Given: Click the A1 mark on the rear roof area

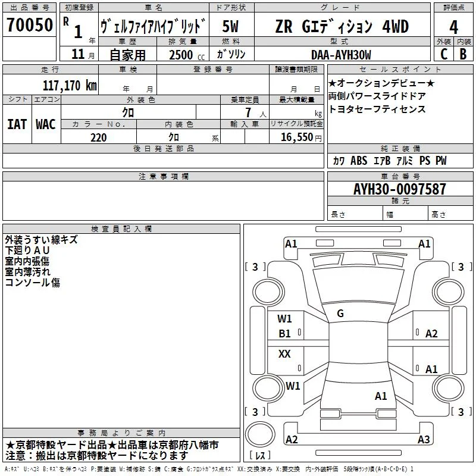Looking at the screenshot, I should (x=381, y=396).
